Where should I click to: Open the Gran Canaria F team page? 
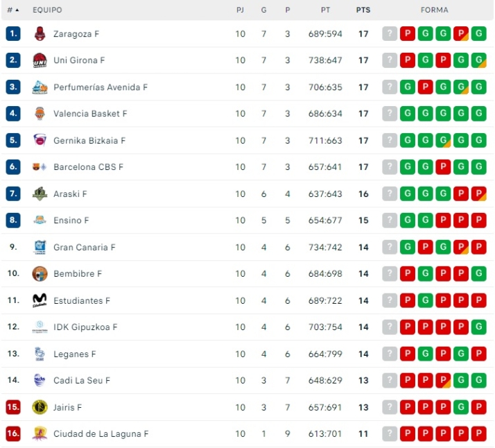tap(85, 248)
